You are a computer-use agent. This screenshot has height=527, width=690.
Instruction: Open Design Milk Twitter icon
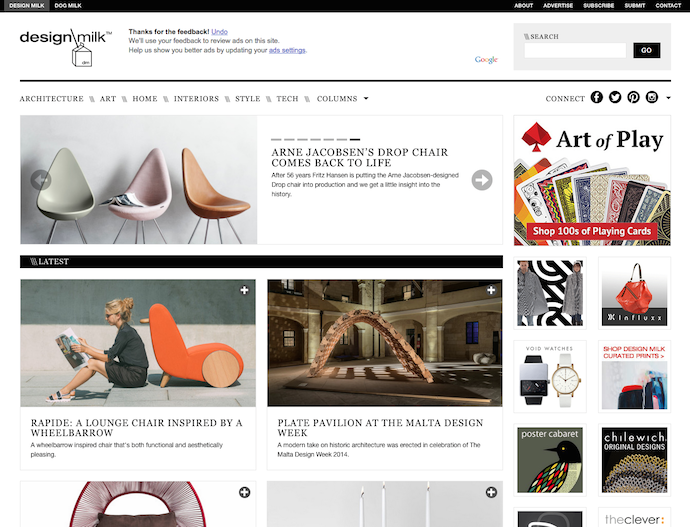(x=615, y=97)
